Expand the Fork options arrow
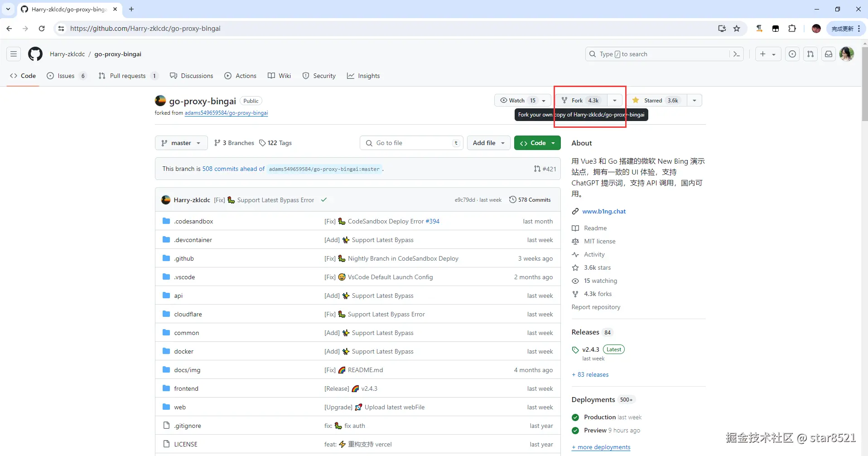The image size is (868, 456). (615, 100)
